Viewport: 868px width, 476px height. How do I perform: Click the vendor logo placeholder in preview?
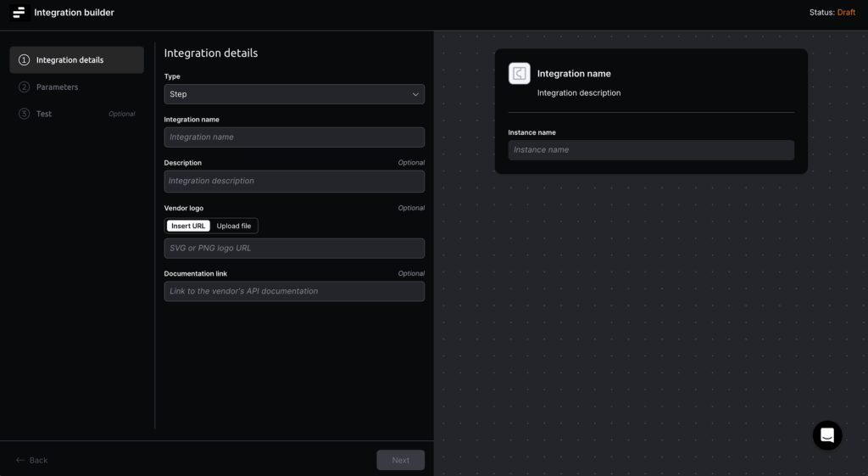click(x=520, y=74)
